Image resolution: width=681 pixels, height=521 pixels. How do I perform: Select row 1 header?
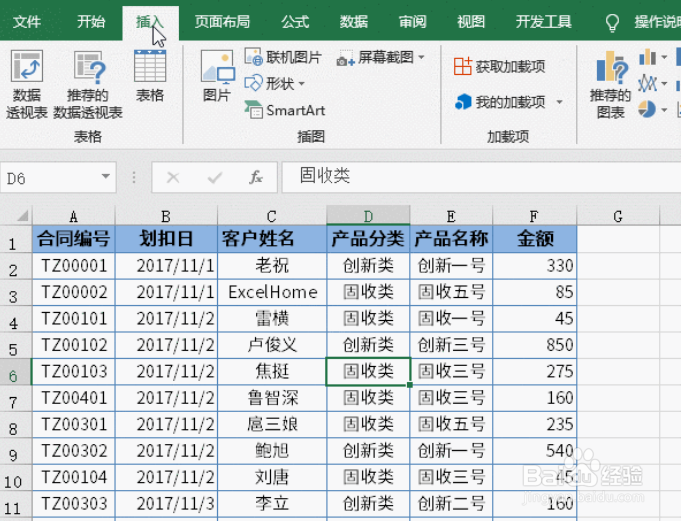(15, 239)
